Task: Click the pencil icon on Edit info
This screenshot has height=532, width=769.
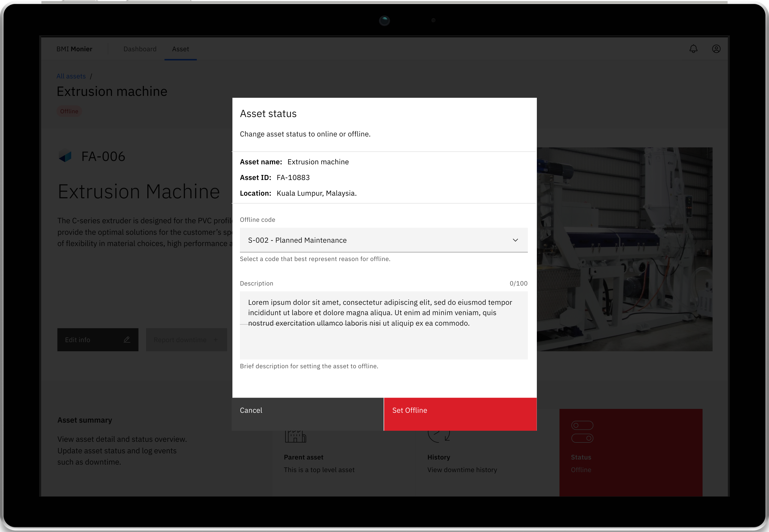Action: [127, 340]
